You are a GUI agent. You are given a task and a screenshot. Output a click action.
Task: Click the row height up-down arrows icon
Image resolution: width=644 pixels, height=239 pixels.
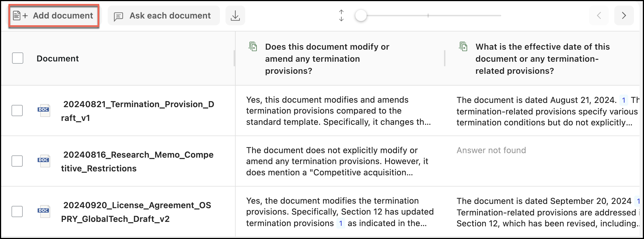(x=341, y=16)
